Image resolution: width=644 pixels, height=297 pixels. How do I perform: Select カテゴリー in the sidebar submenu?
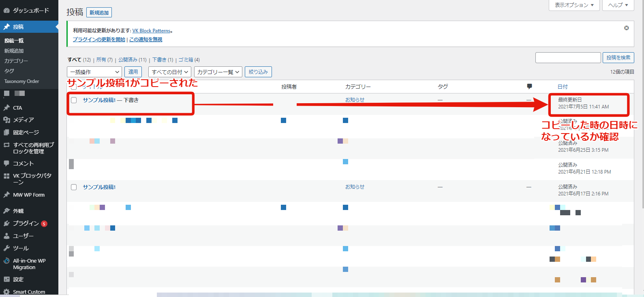[16, 61]
